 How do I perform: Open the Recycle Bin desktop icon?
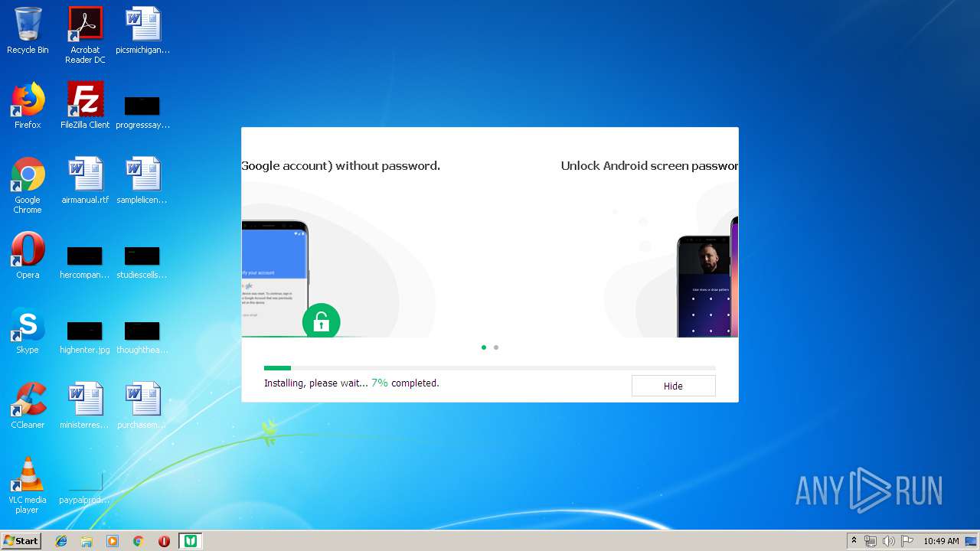click(x=28, y=31)
